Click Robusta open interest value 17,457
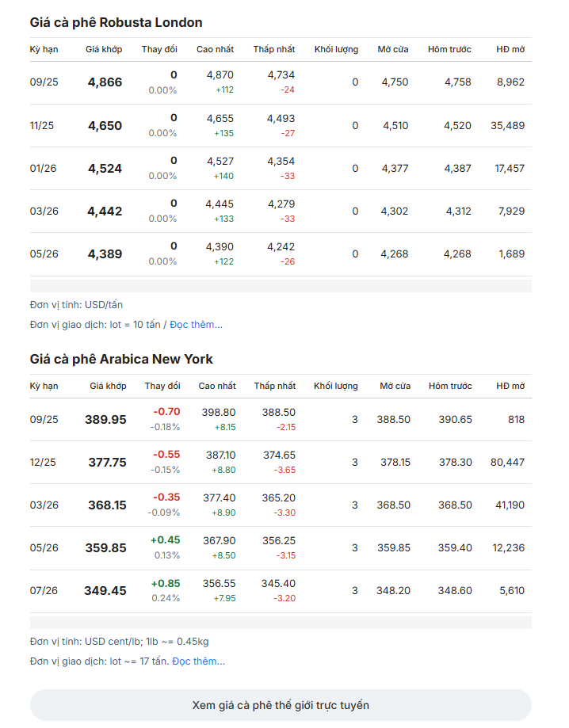This screenshot has width=569, height=728. (510, 168)
